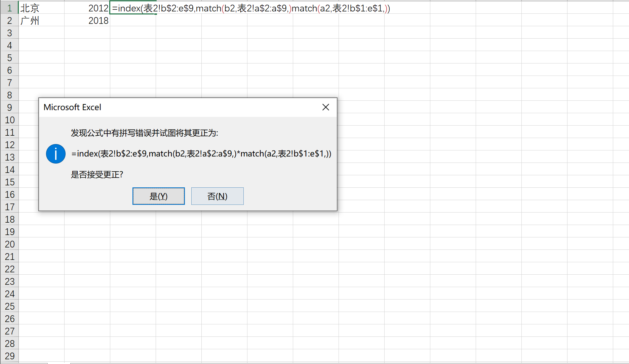Select cell with value 2012
629x364 pixels.
point(87,8)
